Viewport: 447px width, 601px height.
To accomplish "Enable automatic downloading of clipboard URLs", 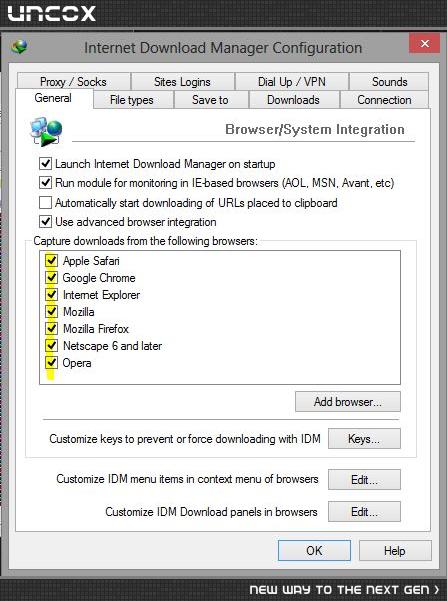I will coord(45,202).
